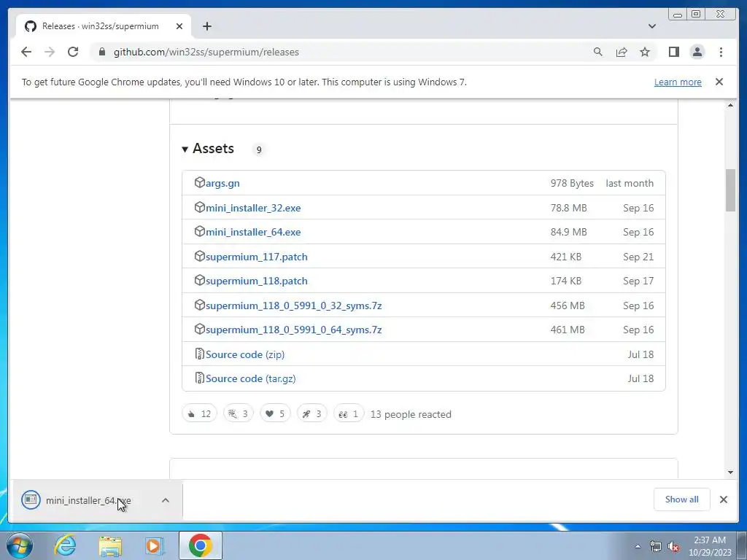Viewport: 747px width, 560px height.
Task: Bookmark this page with the star icon
Action: coord(645,52)
